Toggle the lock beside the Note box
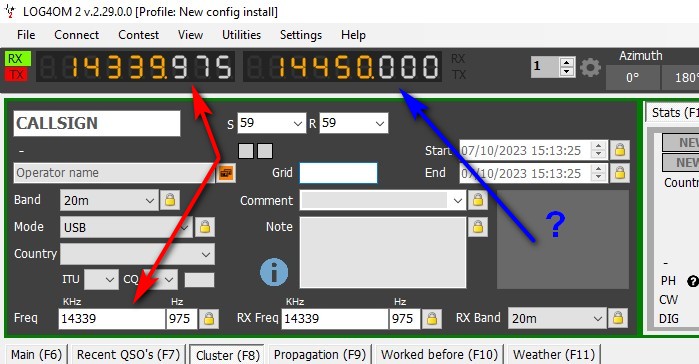The width and height of the screenshot is (699, 364). point(477,227)
